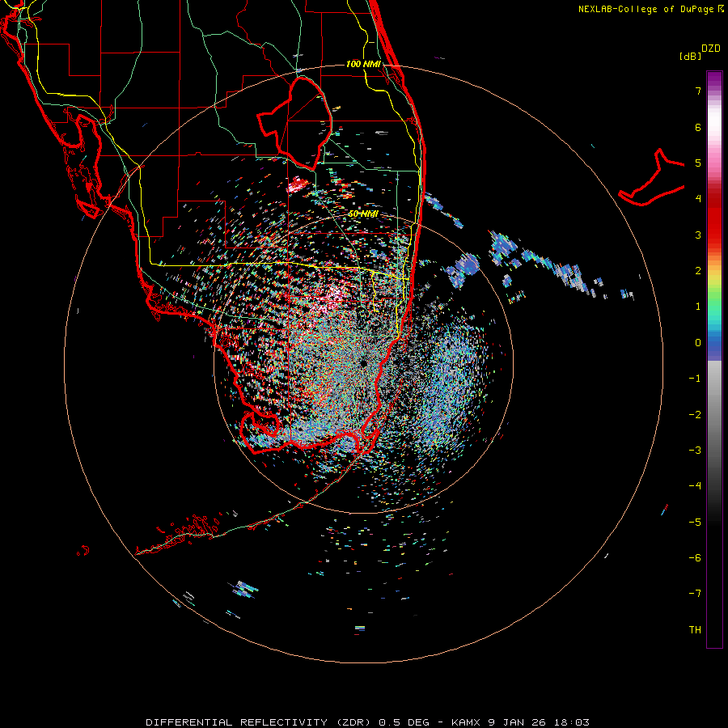728x728 pixels.
Task: Click the 7 value on color scale
Action: 698,91
